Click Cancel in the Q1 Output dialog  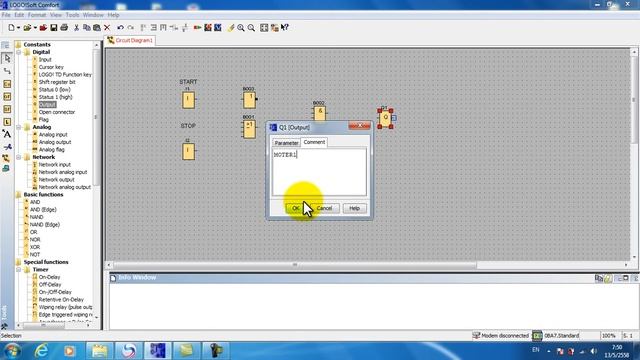pyautogui.click(x=324, y=208)
